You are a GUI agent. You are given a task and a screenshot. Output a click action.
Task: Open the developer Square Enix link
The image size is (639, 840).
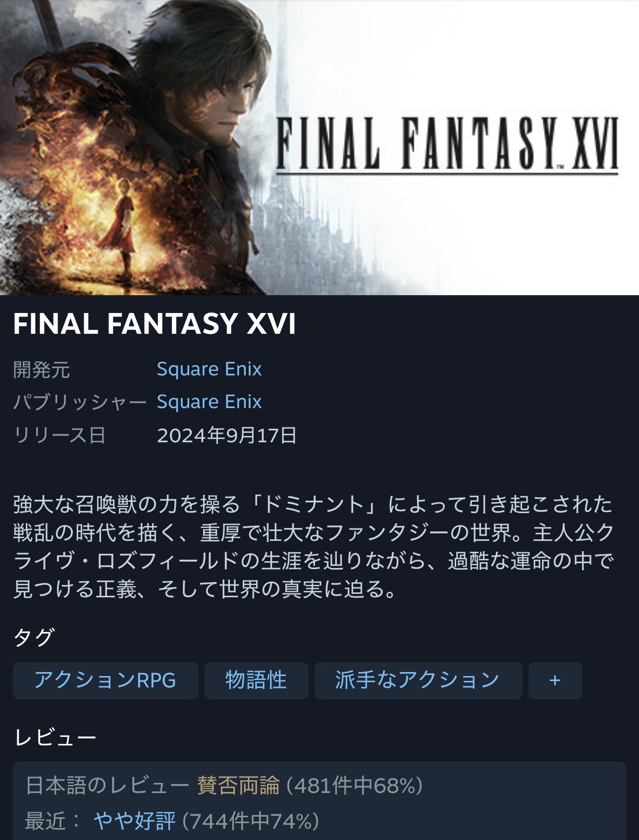point(209,369)
